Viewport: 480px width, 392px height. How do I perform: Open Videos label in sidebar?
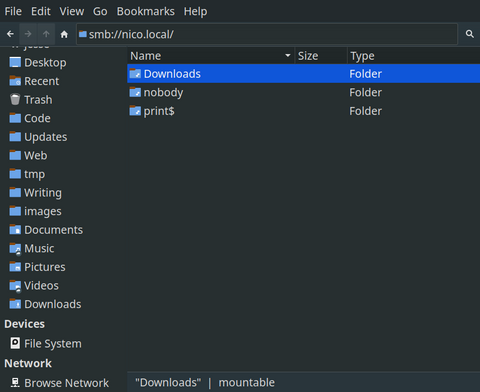click(x=41, y=286)
